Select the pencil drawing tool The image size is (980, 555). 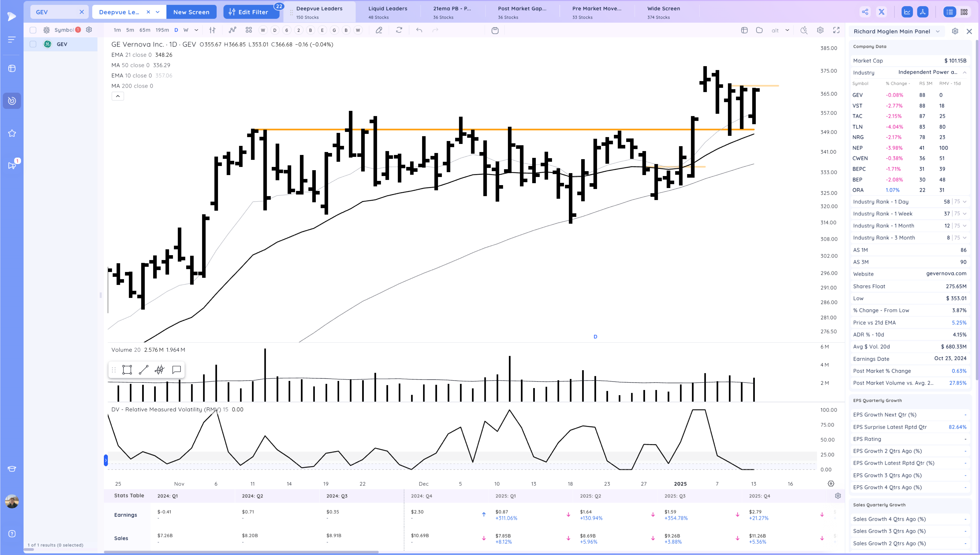point(379,30)
